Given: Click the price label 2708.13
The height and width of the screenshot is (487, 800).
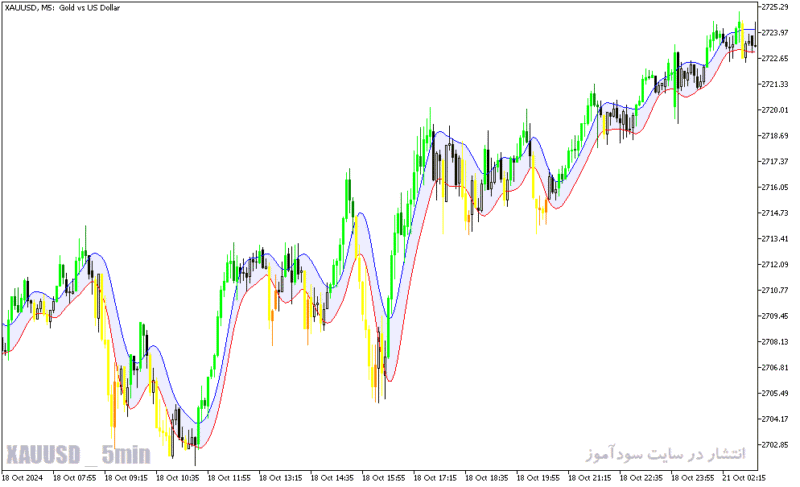Looking at the screenshot, I should (774, 342).
